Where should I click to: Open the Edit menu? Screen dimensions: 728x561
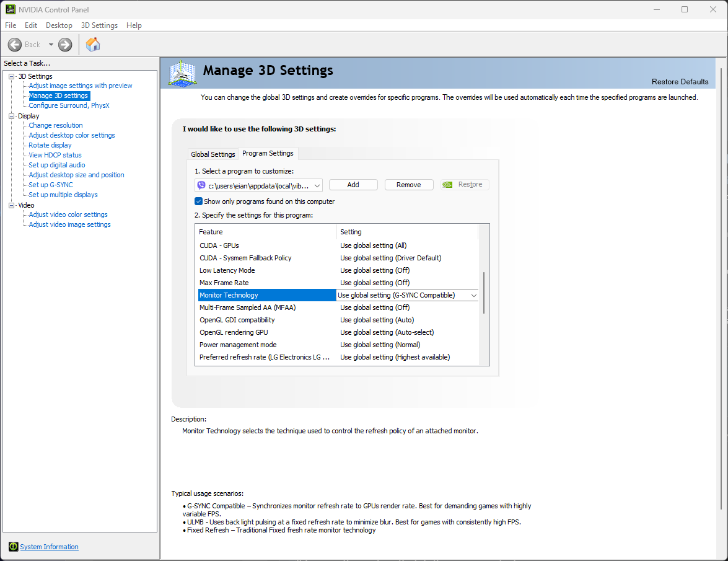pos(30,25)
